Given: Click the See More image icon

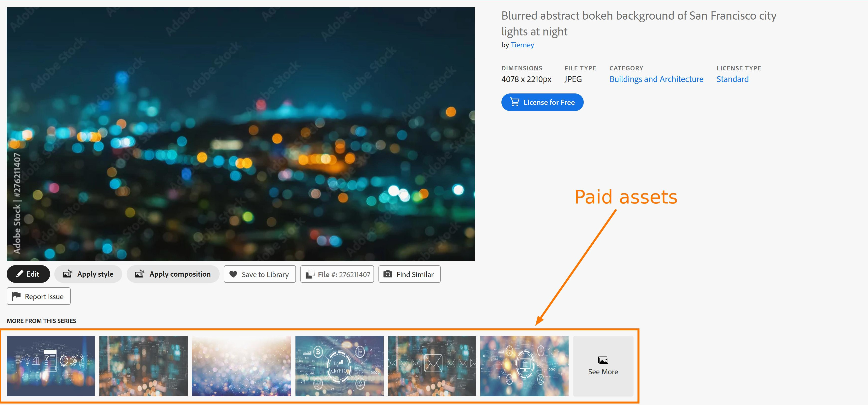Looking at the screenshot, I should [603, 360].
